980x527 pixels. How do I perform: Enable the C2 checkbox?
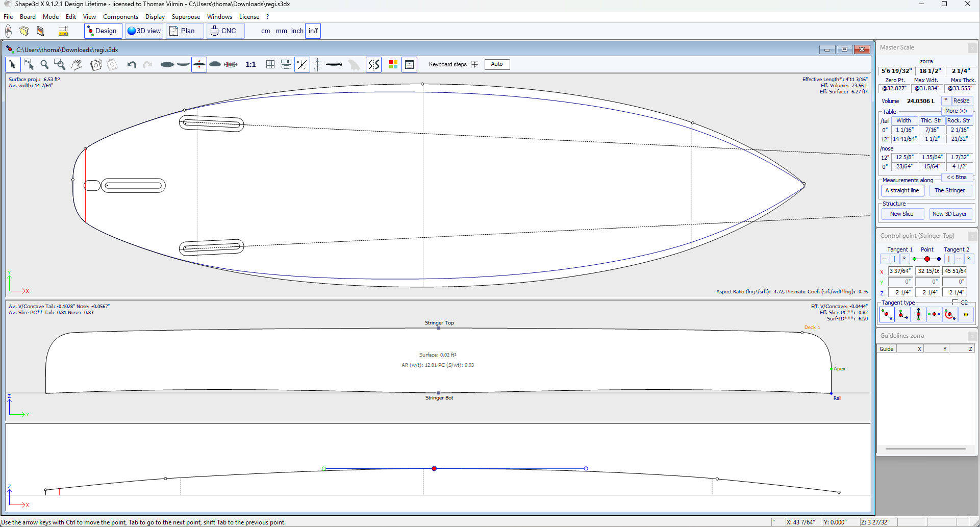pos(954,303)
